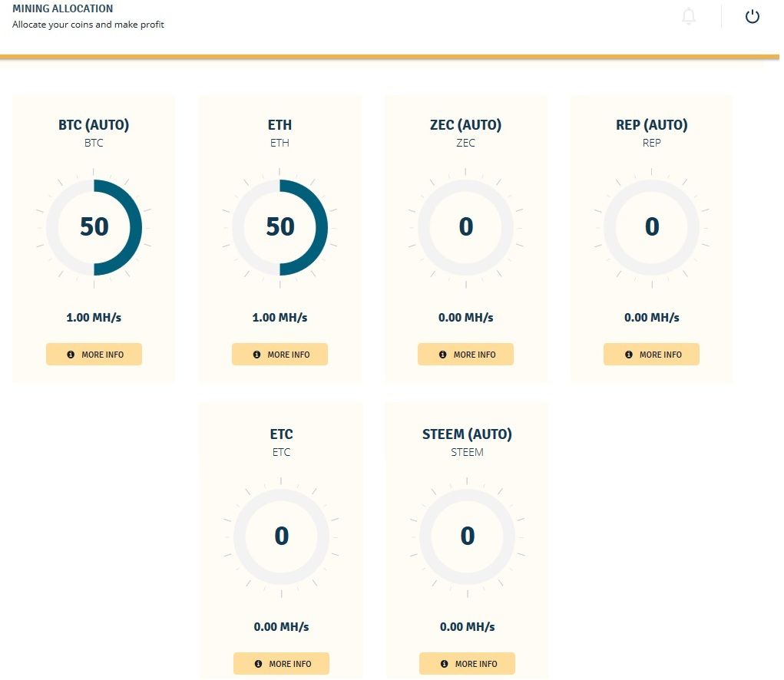Click the ETC card title
This screenshot has width=784, height=680.
pos(282,434)
